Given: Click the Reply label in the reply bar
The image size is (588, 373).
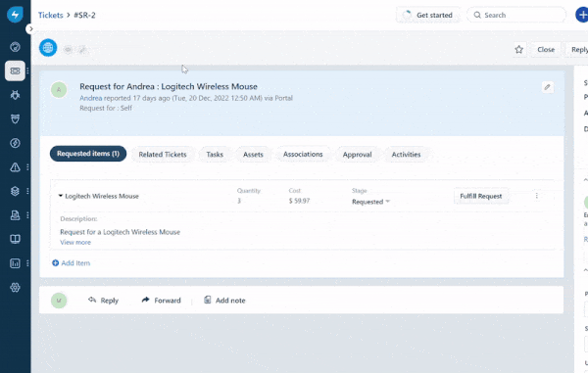Looking at the screenshot, I should tap(109, 301).
